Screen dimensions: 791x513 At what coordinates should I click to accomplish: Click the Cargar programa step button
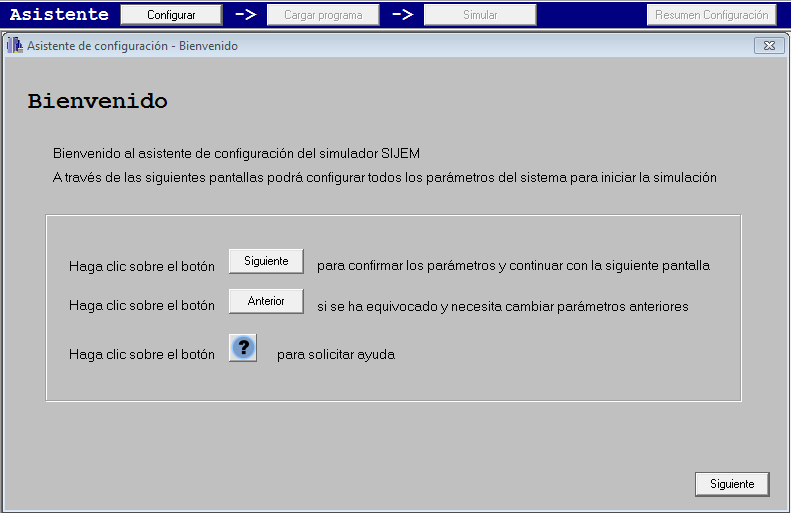pyautogui.click(x=323, y=15)
